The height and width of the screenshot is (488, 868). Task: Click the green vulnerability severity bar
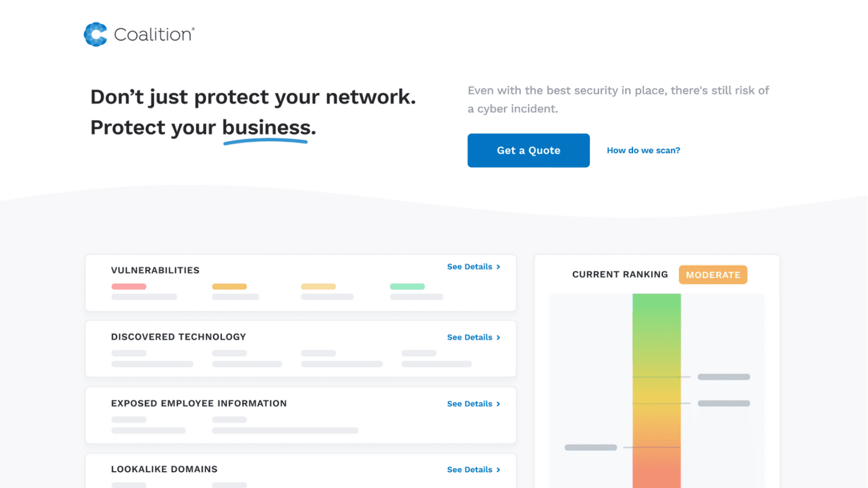[407, 286]
